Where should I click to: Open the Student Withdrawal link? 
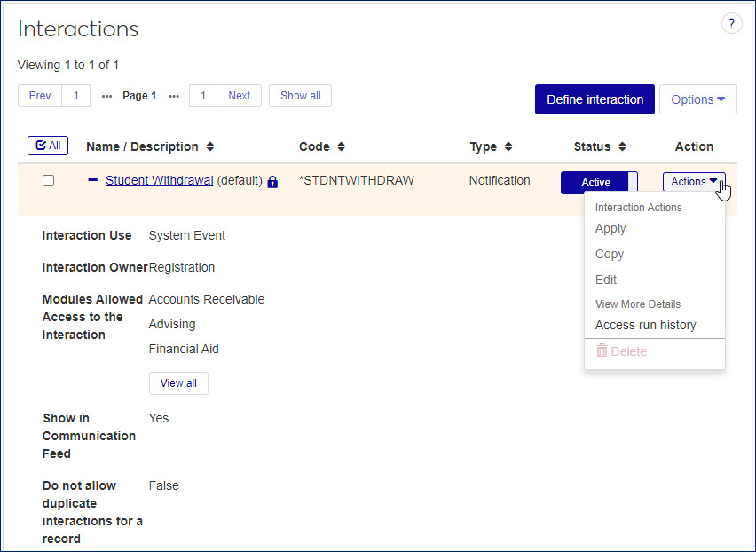[x=159, y=180]
